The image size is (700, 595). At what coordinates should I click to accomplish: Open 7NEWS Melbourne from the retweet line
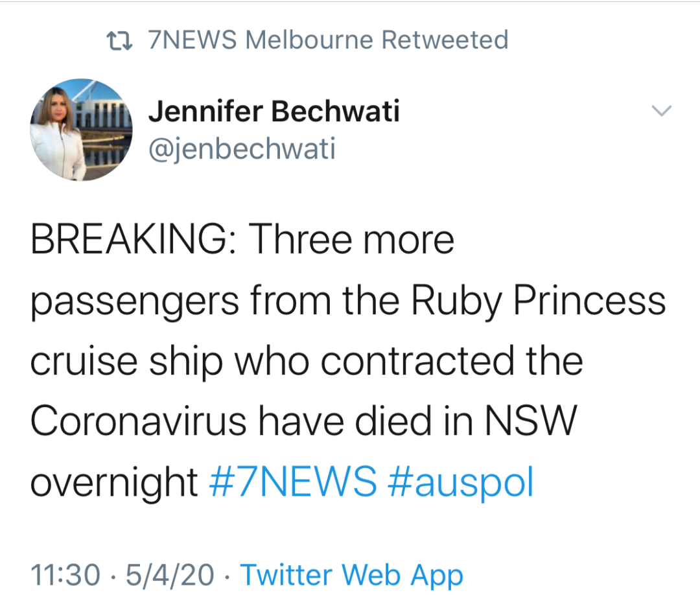(x=261, y=40)
